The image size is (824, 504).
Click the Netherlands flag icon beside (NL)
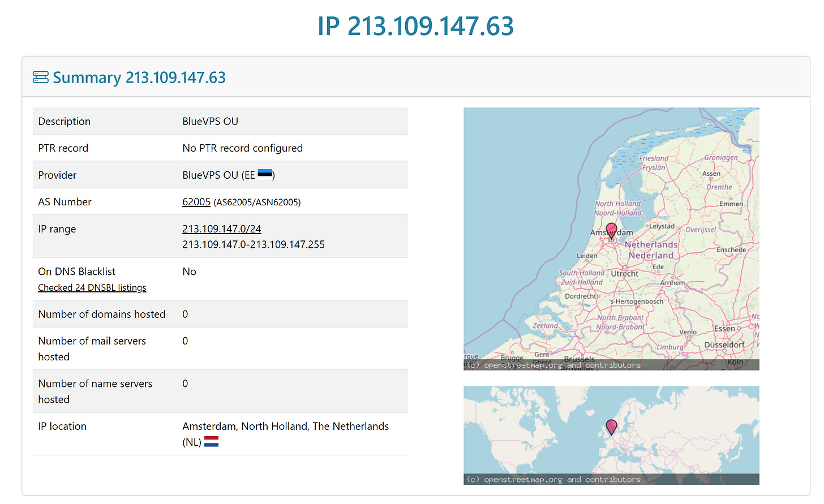point(211,442)
